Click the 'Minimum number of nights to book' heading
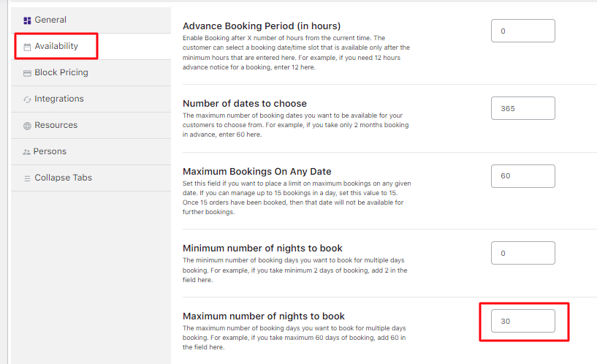The height and width of the screenshot is (364, 597). click(262, 249)
